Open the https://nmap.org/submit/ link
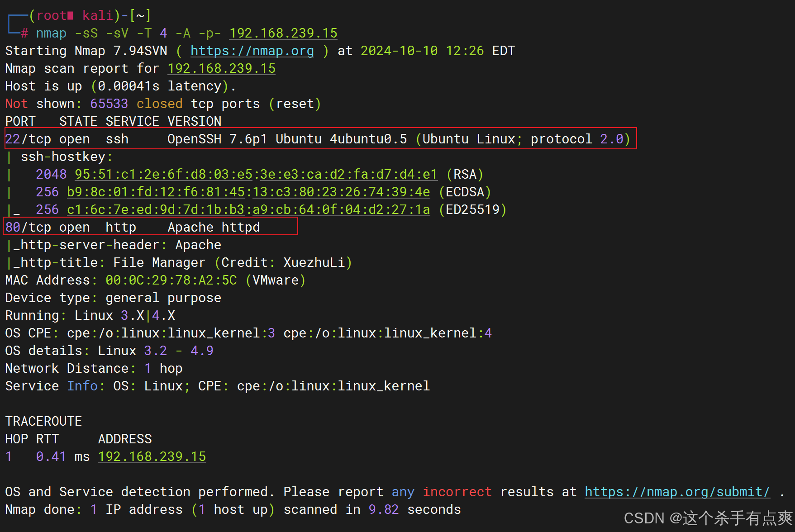The image size is (795, 532). click(677, 492)
